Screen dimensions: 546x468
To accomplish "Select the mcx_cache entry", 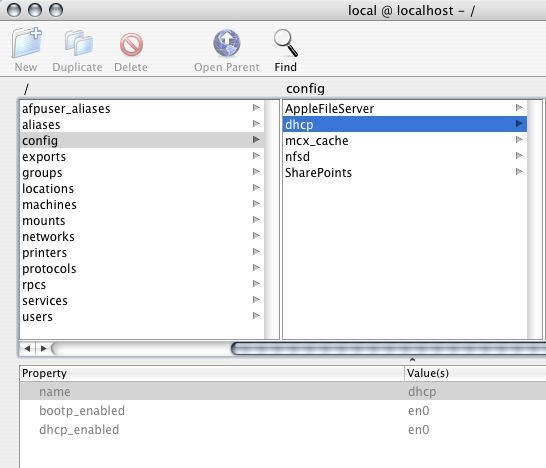I will tap(404, 140).
